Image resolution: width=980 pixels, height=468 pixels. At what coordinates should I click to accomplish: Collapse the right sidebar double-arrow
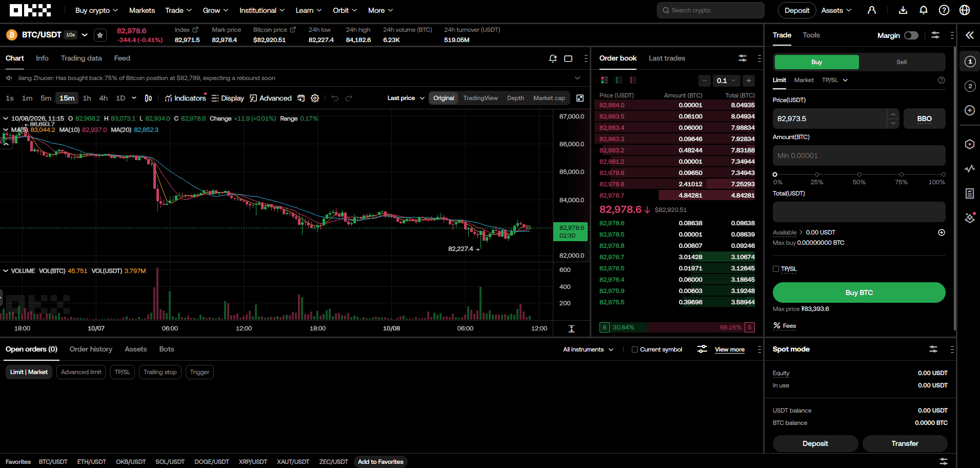coord(970,35)
